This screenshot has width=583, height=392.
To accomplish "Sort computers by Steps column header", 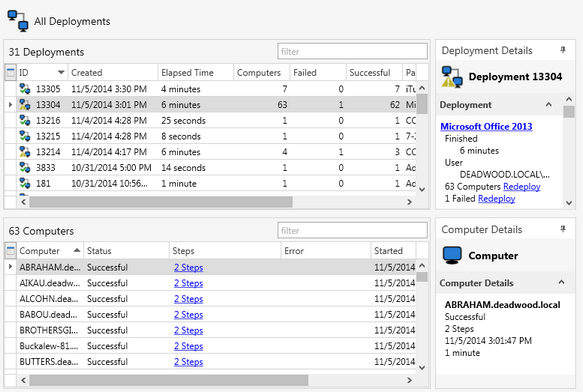I will 225,251.
